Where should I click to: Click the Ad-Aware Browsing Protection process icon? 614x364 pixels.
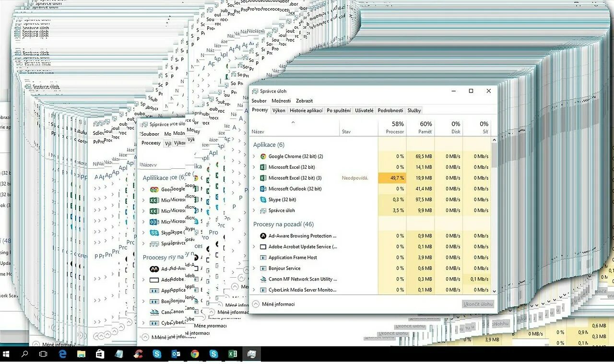click(263, 236)
